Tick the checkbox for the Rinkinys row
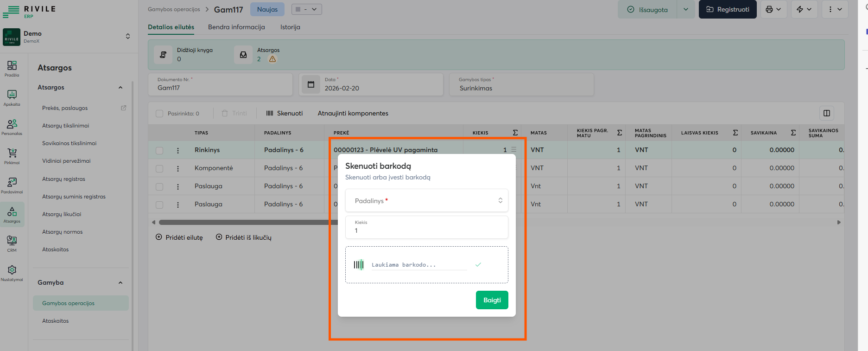 [159, 150]
